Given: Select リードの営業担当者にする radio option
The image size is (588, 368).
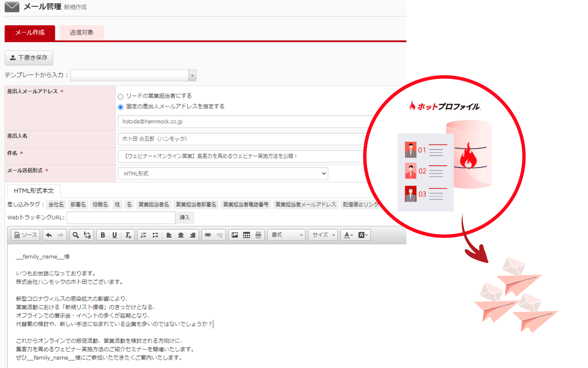Looking at the screenshot, I should coord(121,96).
